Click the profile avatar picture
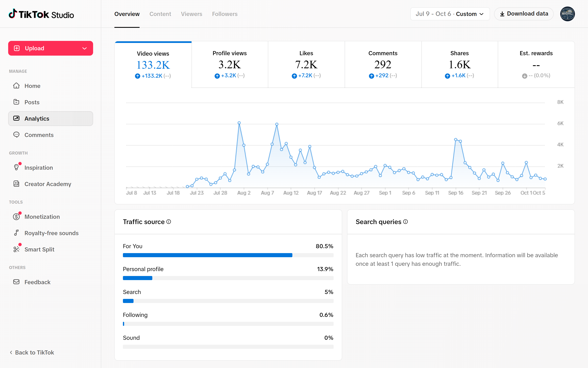This screenshot has height=368, width=588. [567, 14]
